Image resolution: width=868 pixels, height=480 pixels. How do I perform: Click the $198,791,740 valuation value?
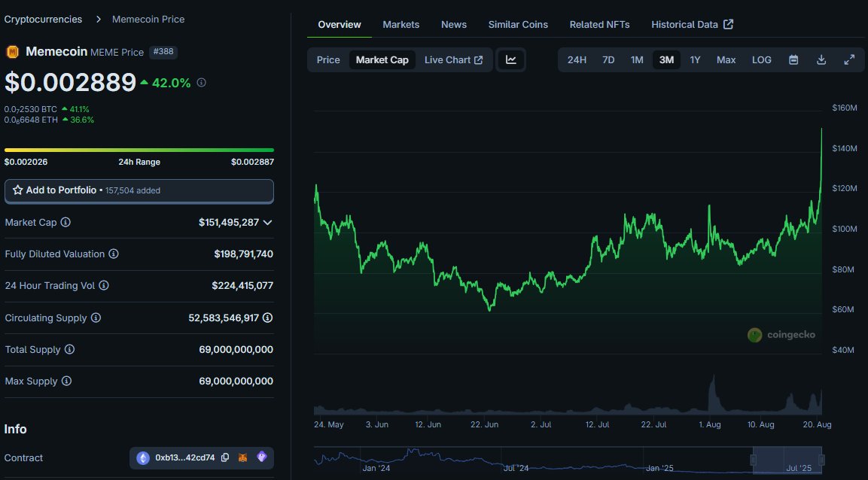tap(244, 254)
